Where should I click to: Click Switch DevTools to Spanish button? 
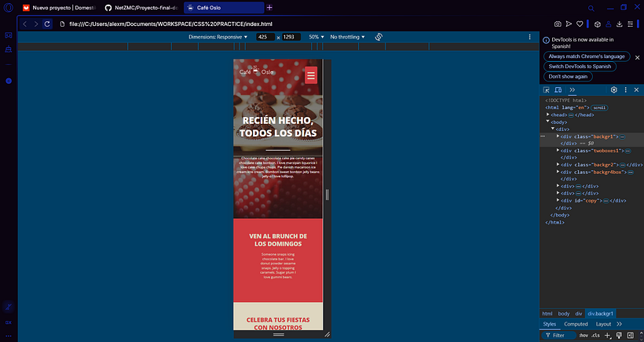[x=580, y=67]
